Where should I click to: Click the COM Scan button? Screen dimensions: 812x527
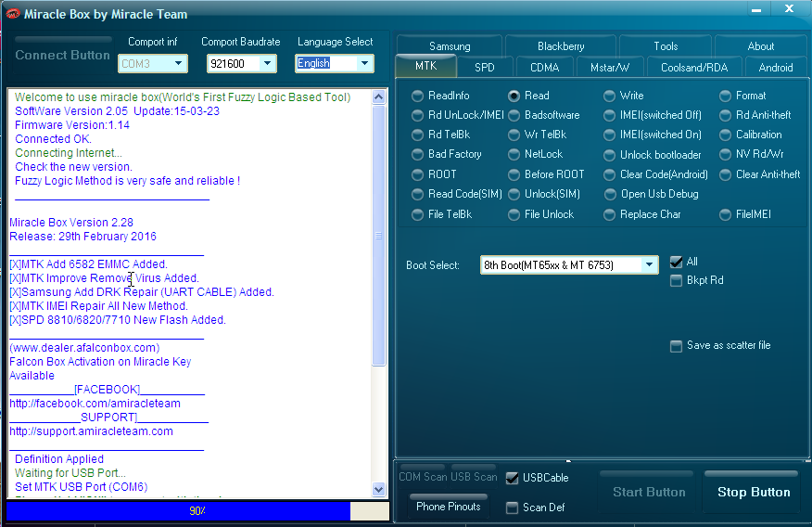click(x=422, y=477)
